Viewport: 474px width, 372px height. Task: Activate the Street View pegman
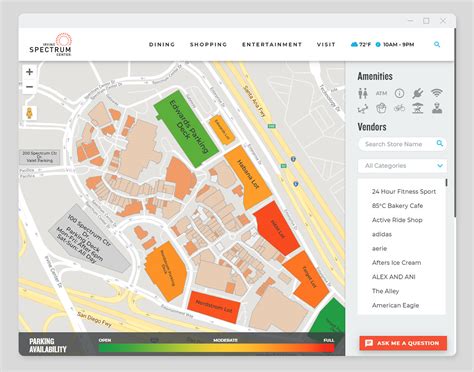pos(29,113)
